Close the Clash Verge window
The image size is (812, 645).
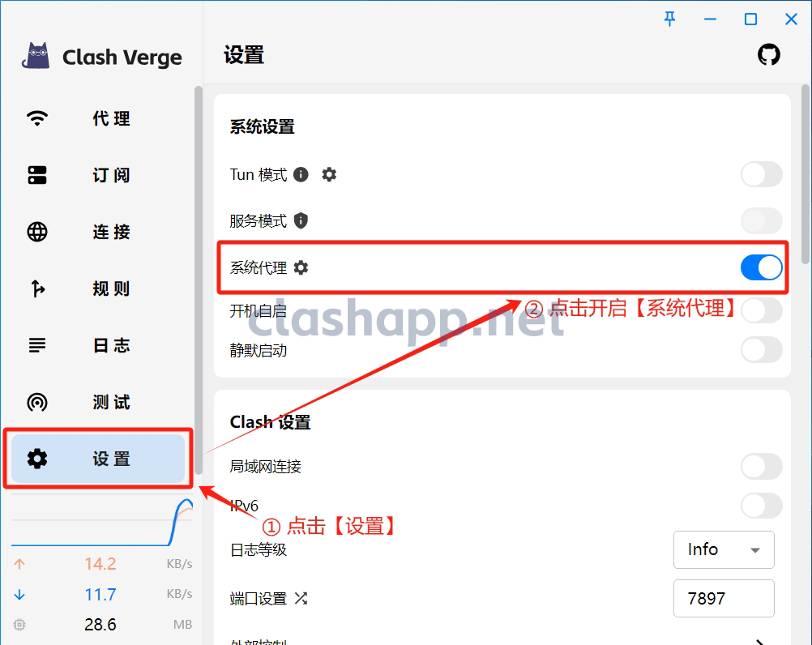(791, 19)
